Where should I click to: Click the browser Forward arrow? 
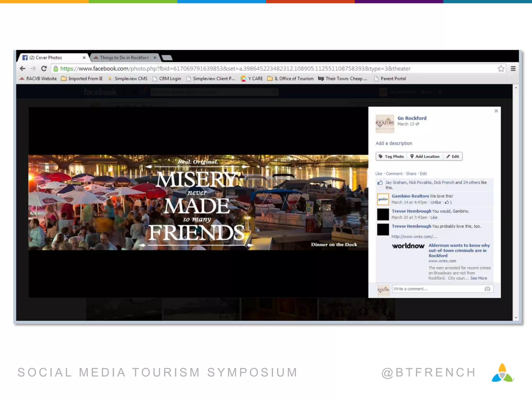(33, 69)
